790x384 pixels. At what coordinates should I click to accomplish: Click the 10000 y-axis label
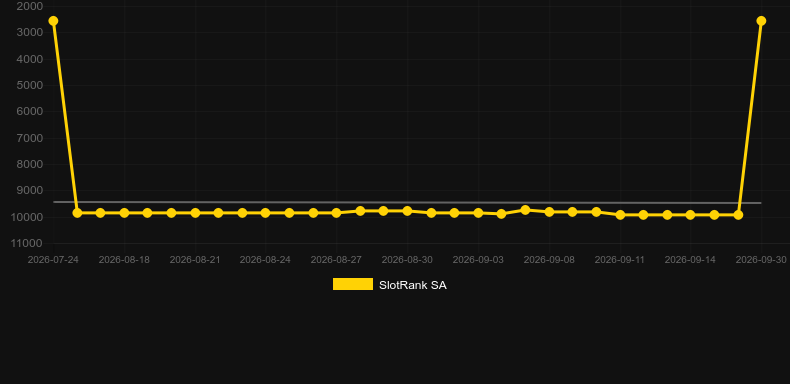pyautogui.click(x=27, y=217)
